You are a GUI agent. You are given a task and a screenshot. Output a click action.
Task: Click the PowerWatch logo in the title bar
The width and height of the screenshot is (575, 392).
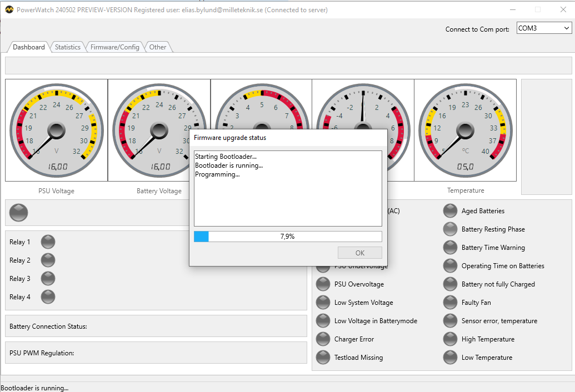point(8,9)
